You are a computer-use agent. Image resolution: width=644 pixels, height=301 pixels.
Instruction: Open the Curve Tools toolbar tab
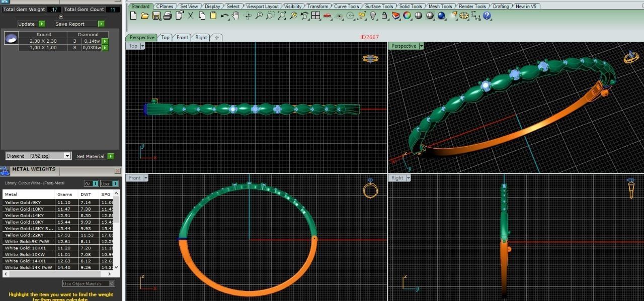(347, 7)
